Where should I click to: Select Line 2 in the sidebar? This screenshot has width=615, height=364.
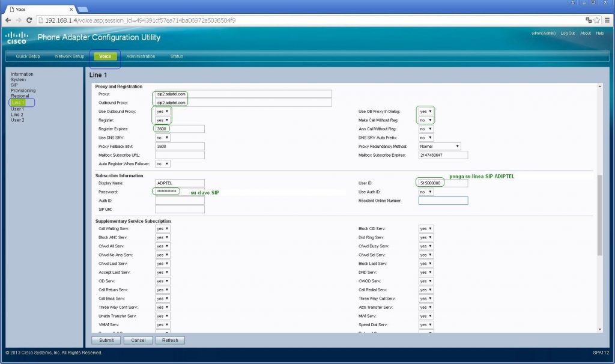17,114
